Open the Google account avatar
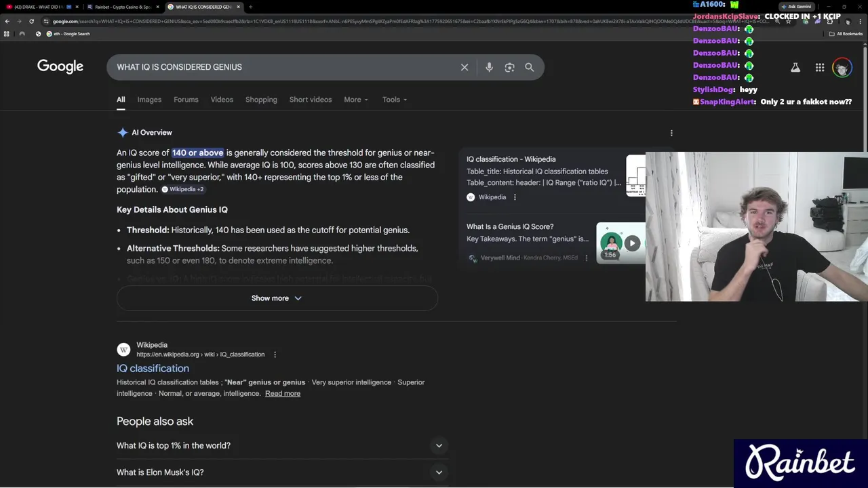 point(842,67)
